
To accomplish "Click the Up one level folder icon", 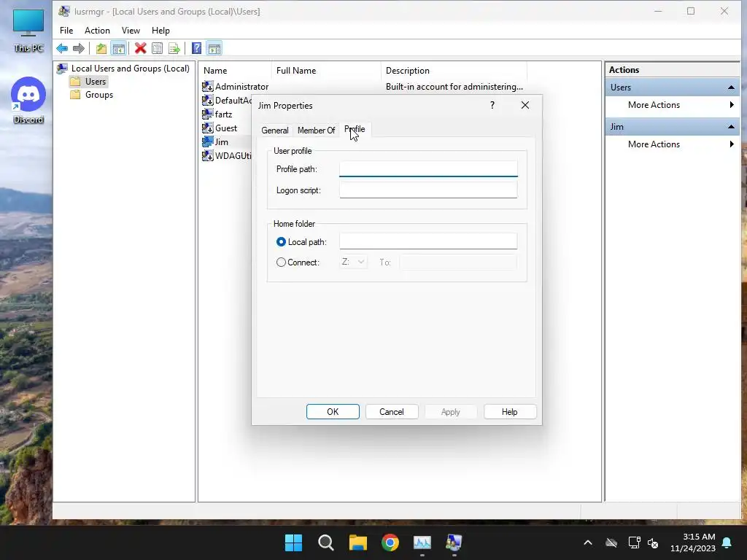I will coord(101,48).
